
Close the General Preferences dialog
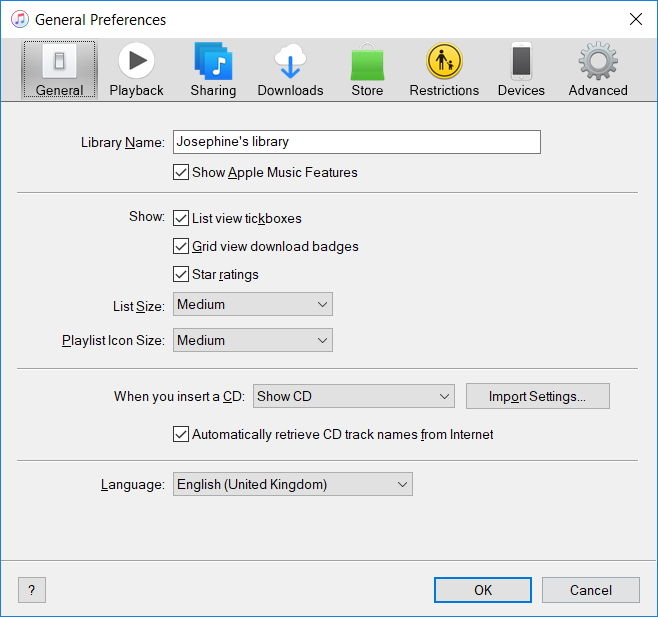click(636, 19)
